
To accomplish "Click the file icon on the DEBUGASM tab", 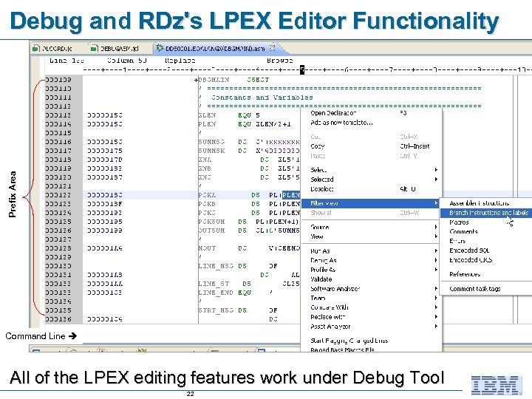I will tap(95, 49).
